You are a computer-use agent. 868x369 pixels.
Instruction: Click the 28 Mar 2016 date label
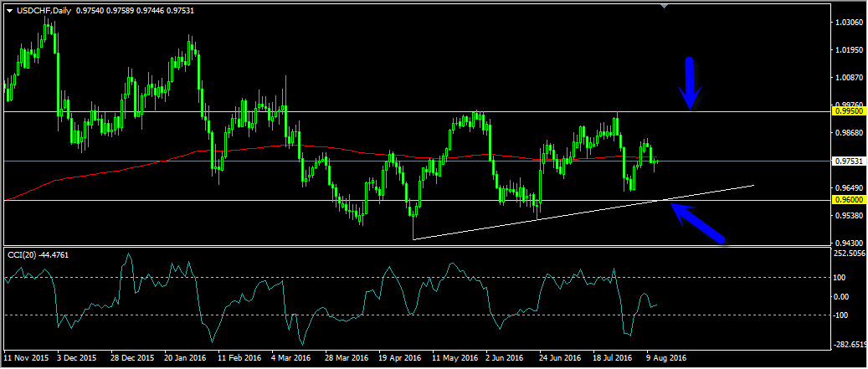coord(347,358)
